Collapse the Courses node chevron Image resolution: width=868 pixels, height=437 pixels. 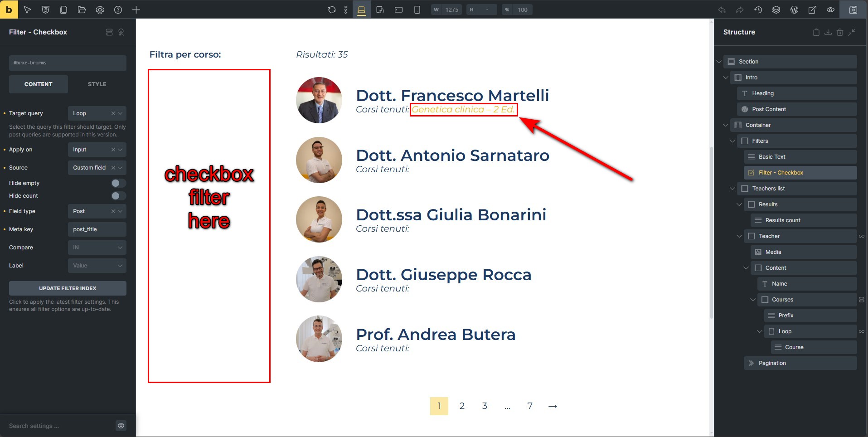pyautogui.click(x=753, y=300)
